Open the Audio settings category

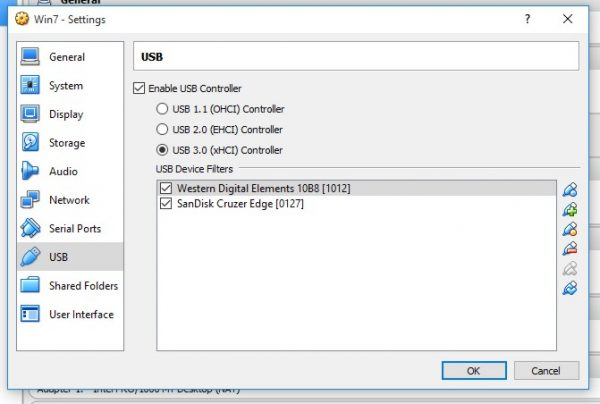70,171
